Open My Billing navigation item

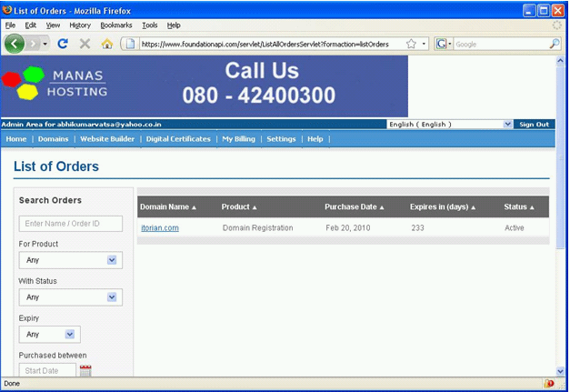(238, 139)
